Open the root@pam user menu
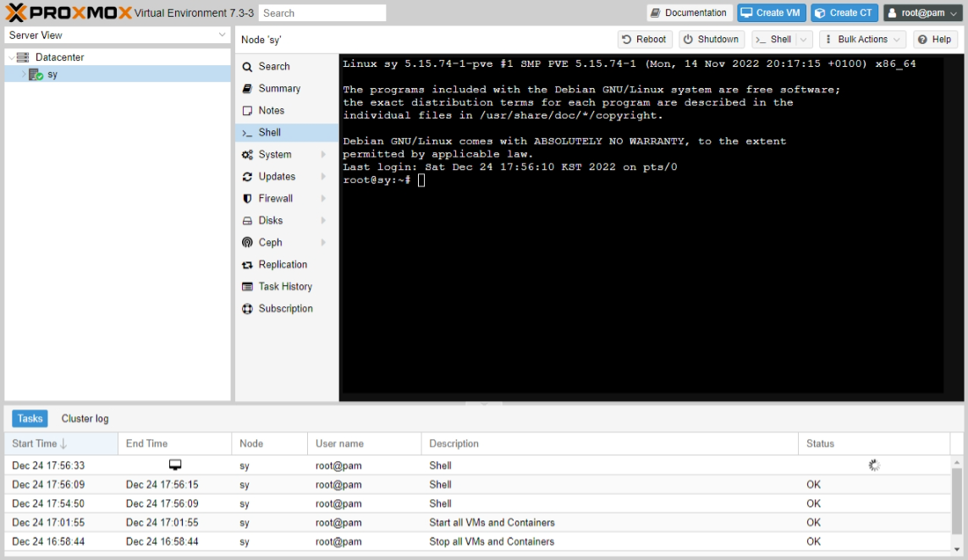This screenshot has width=968, height=560. 922,13
